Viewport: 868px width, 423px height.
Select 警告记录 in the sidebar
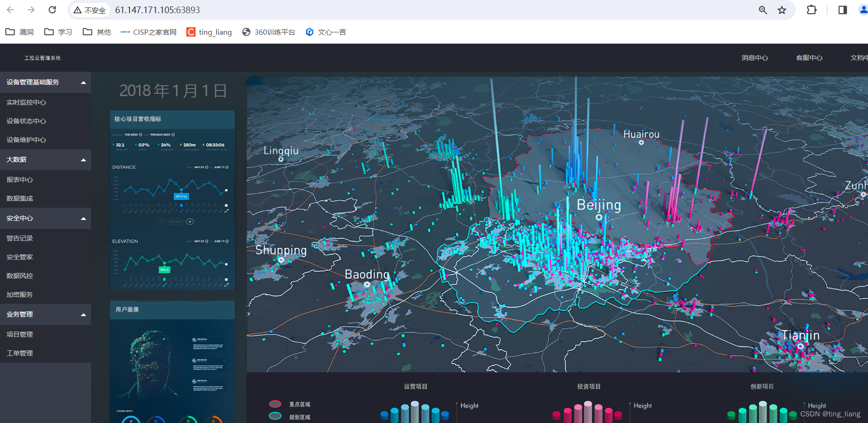[x=20, y=238]
